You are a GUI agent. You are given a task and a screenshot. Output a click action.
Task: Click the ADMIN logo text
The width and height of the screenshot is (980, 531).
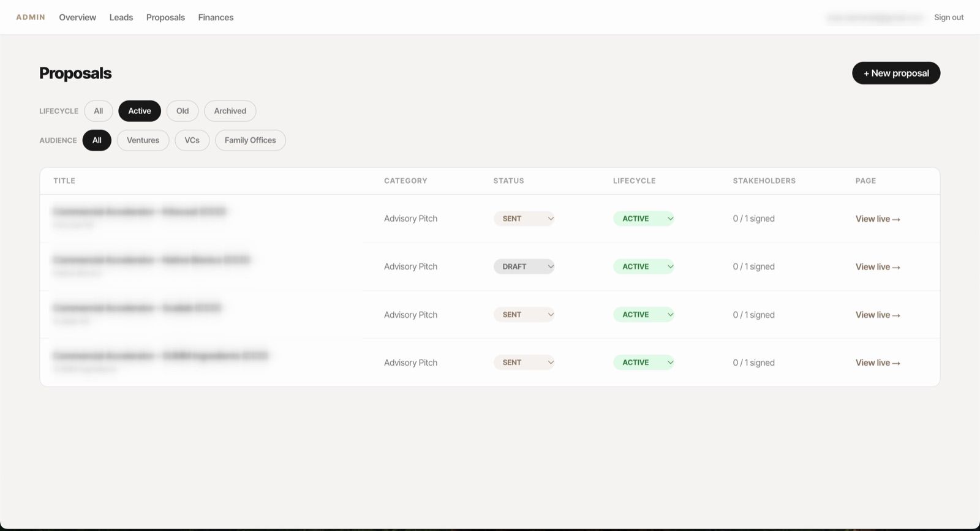[31, 17]
